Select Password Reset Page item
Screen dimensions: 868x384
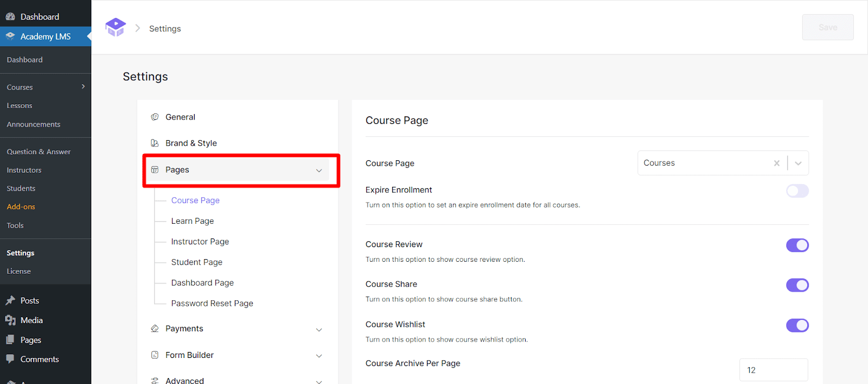[212, 304]
